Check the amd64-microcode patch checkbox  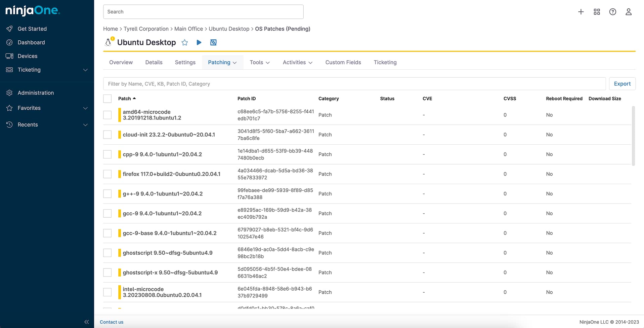tap(107, 115)
